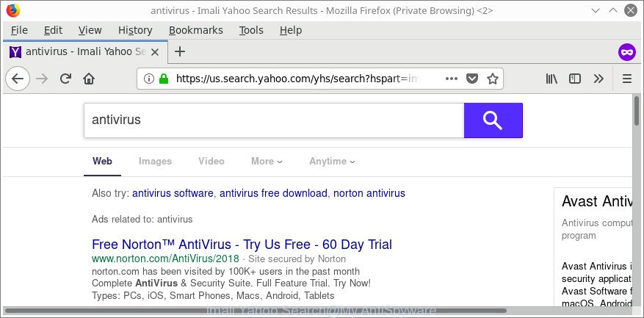This screenshot has width=644, height=318.
Task: Click the back navigation arrow
Action: tap(17, 79)
